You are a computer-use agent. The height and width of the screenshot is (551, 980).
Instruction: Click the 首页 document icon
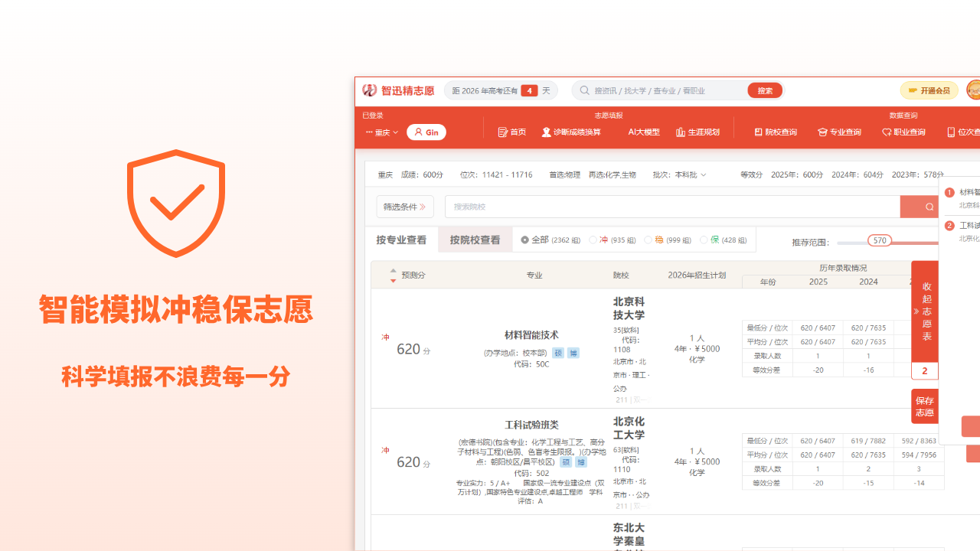tap(503, 132)
